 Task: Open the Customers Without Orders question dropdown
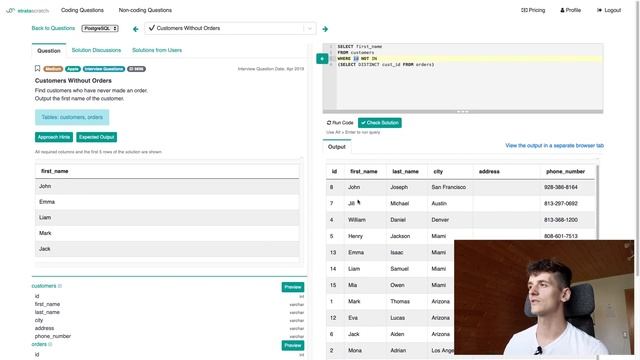pos(230,28)
